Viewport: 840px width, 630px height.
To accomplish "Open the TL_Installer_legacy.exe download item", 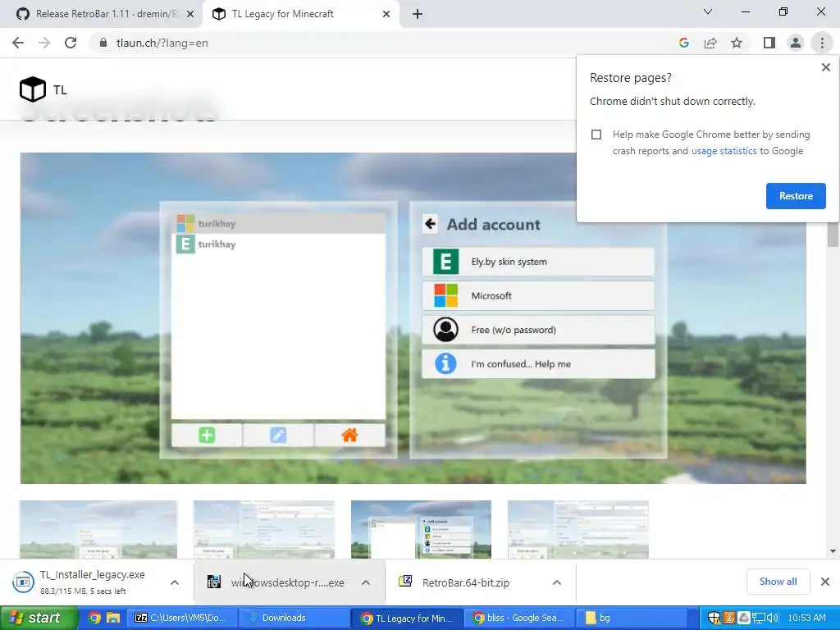I will (x=85, y=582).
